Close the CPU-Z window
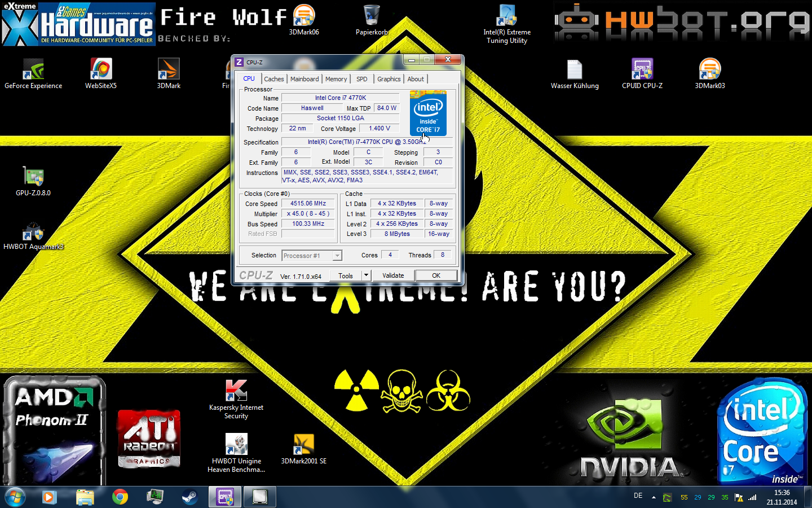This screenshot has height=508, width=812. (448, 59)
